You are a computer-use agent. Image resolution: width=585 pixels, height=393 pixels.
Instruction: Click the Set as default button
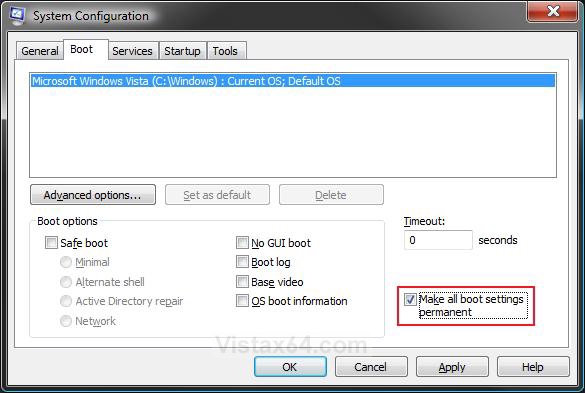[x=217, y=195]
